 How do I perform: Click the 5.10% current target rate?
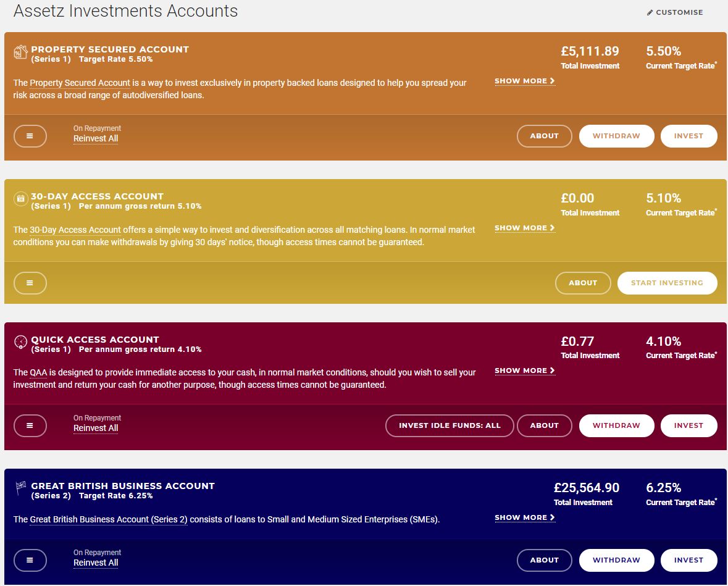pyautogui.click(x=663, y=198)
